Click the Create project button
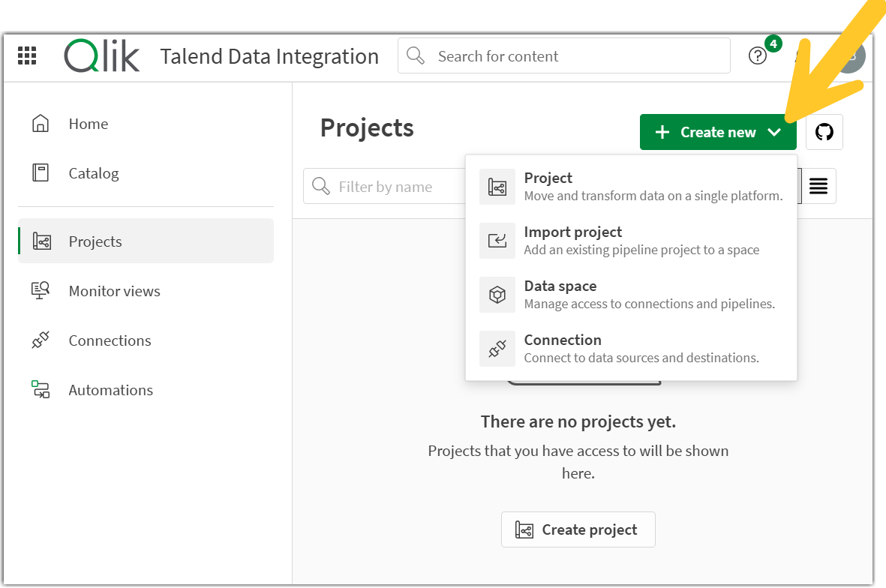Image resolution: width=886 pixels, height=588 pixels. [578, 529]
